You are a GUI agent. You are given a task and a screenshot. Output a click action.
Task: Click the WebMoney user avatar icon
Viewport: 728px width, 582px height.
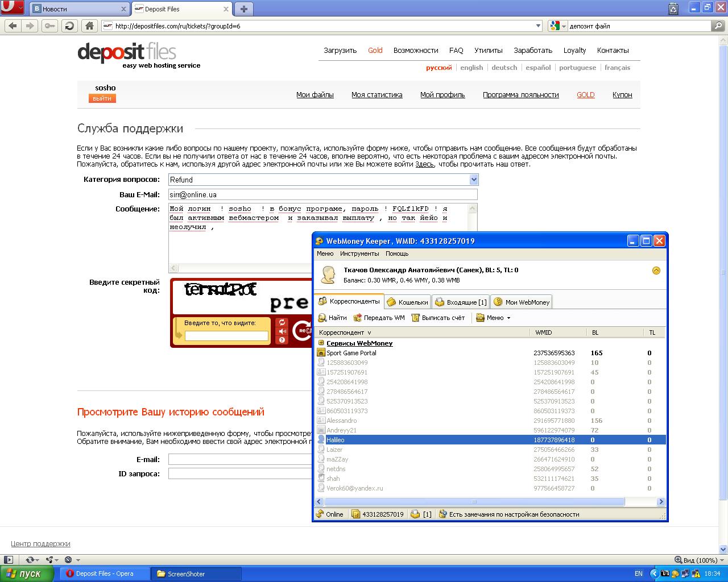pos(328,275)
